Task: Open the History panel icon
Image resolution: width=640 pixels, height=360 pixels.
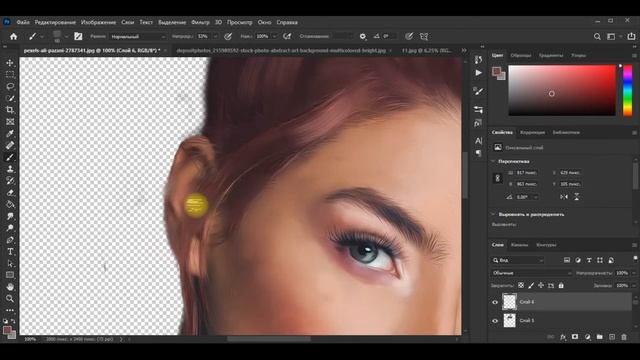Action: [x=478, y=60]
